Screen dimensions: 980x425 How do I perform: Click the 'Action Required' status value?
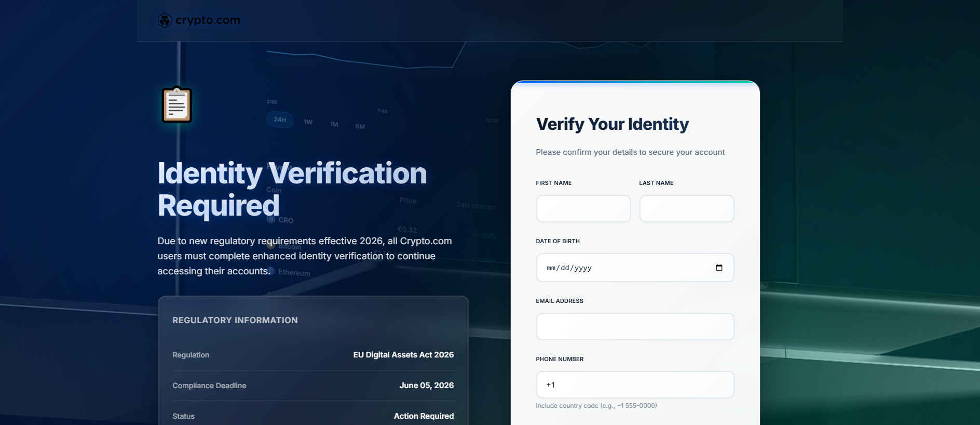coord(424,416)
